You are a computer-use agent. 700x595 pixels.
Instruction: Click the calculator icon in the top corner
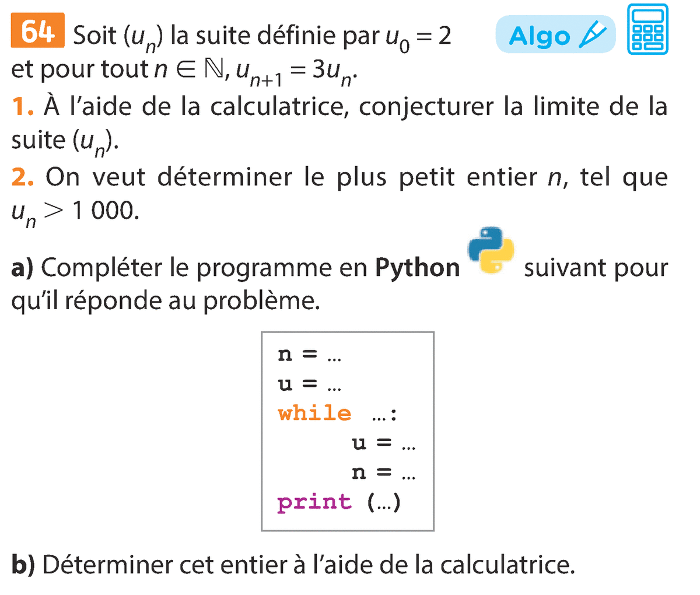point(647,30)
